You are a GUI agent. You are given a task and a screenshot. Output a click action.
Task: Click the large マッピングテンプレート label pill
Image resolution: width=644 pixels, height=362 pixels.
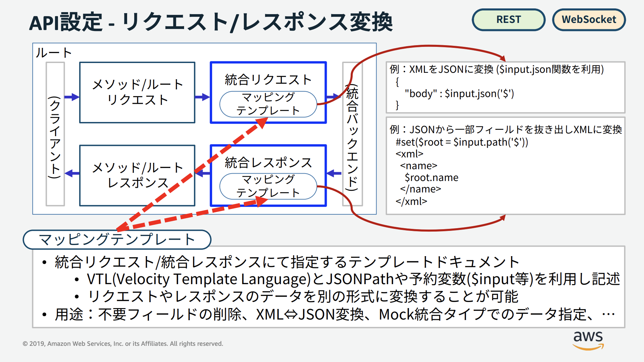point(117,240)
